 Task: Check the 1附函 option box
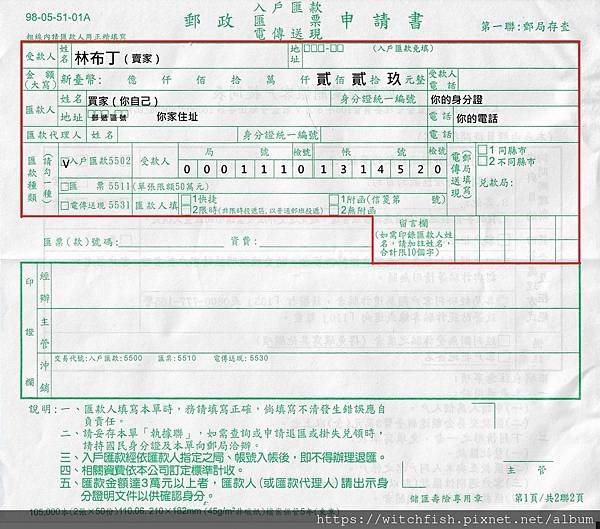(x=334, y=199)
